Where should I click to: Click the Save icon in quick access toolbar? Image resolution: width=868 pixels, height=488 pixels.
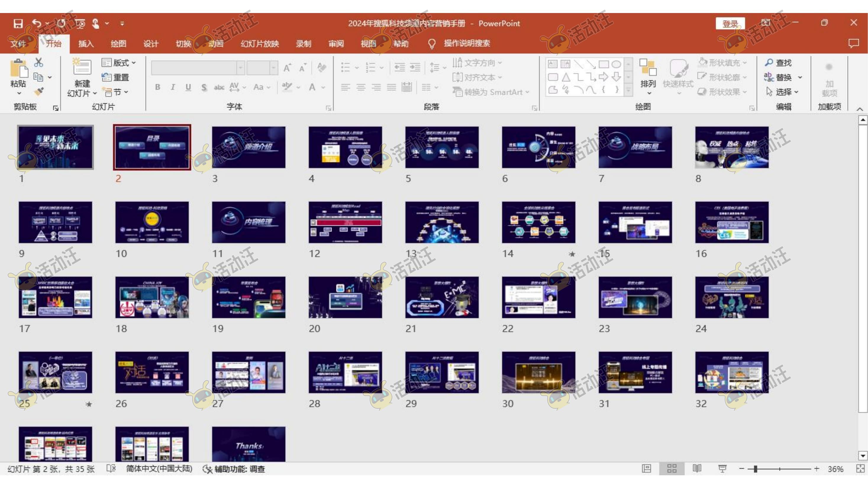pyautogui.click(x=18, y=24)
